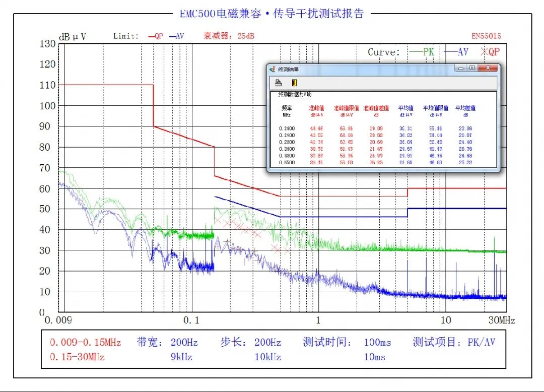Click the 终测结果 window title bar icon
Viewport: 544px width, 392px height.
coord(273,69)
